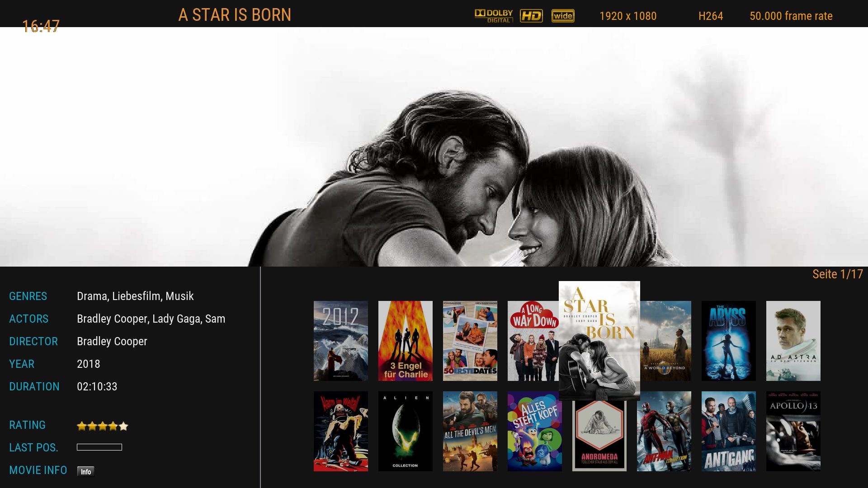Pick The Abyss movie poster
The image size is (868, 488).
pyautogui.click(x=728, y=341)
